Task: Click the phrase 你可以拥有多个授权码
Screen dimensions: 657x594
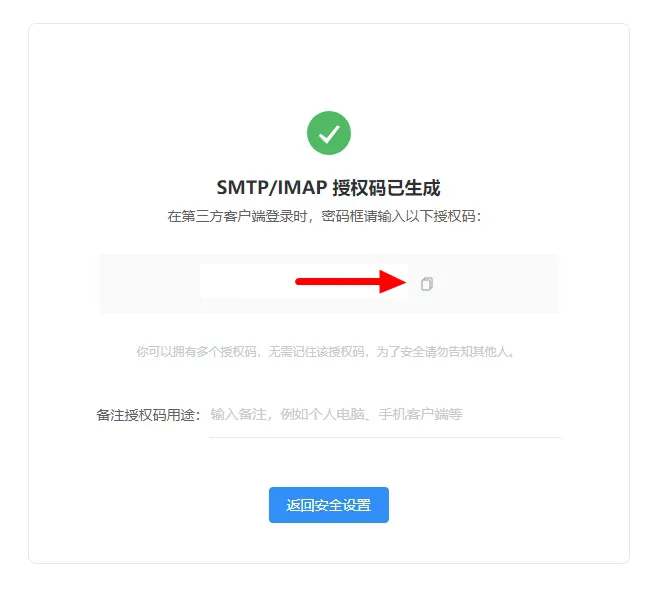Action: point(196,351)
